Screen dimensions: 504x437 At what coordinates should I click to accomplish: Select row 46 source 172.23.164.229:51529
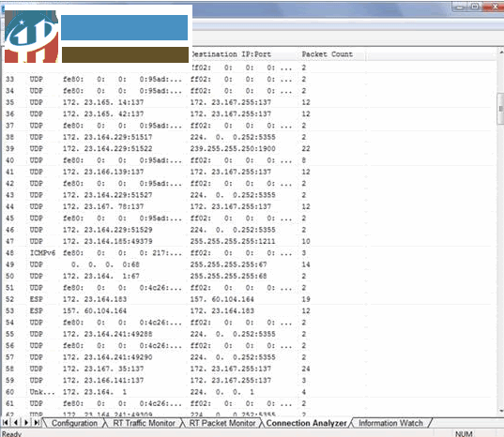coord(107,230)
